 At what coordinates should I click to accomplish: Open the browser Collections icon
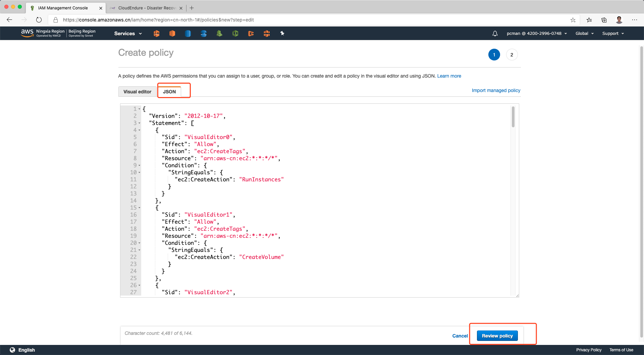click(604, 20)
